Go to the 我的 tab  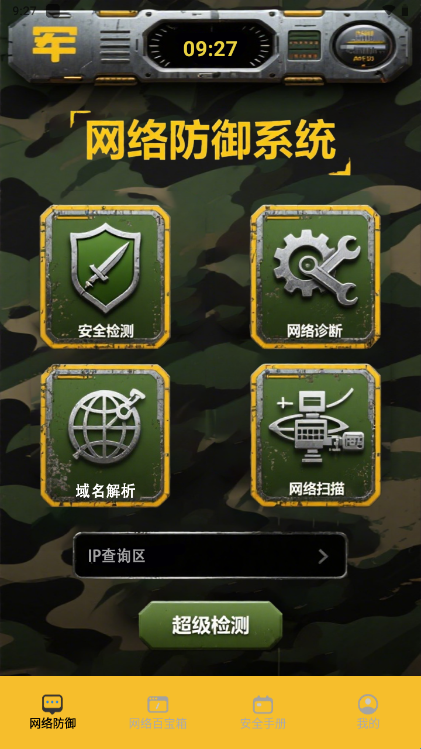[x=368, y=712]
